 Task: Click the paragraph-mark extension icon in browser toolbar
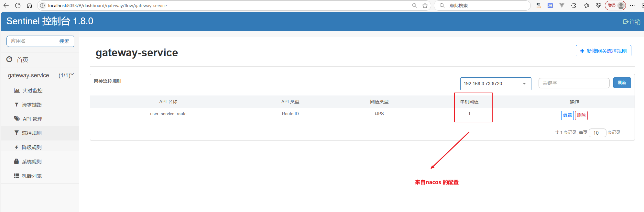pos(539,6)
